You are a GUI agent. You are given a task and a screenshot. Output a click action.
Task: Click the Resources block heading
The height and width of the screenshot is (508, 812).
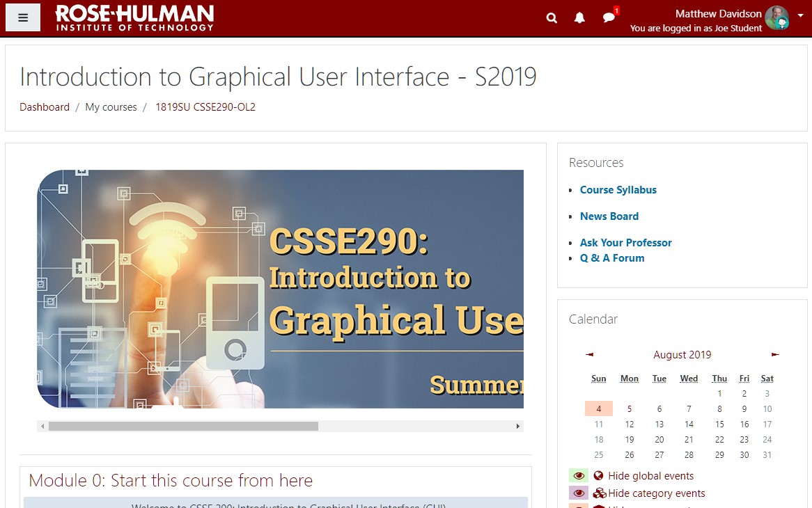596,162
